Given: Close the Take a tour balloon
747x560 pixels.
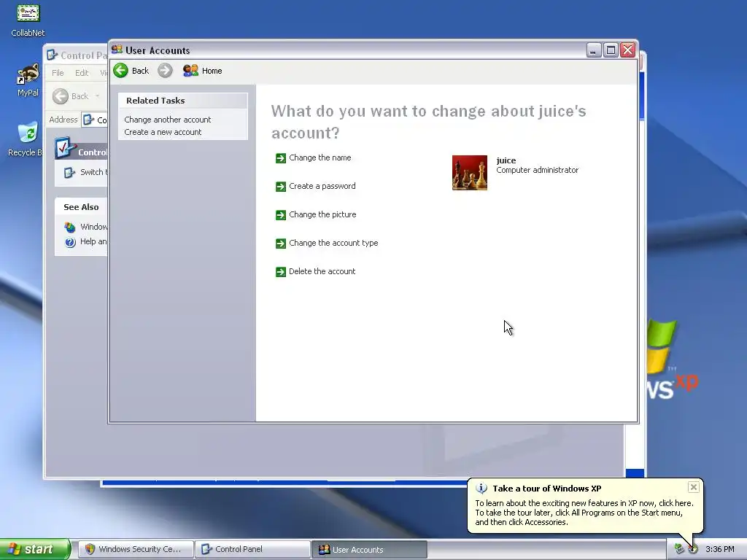Looking at the screenshot, I should (694, 487).
